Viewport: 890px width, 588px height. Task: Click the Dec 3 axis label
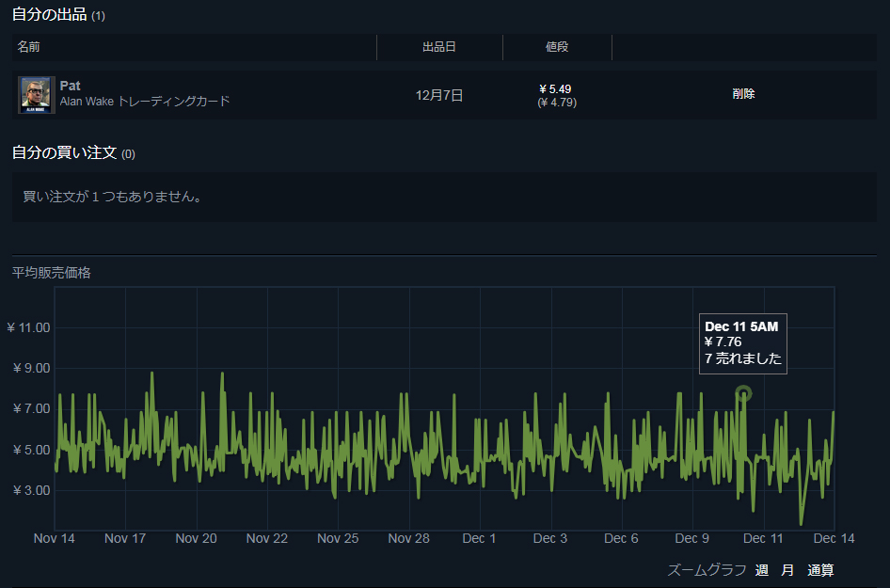tap(550, 539)
